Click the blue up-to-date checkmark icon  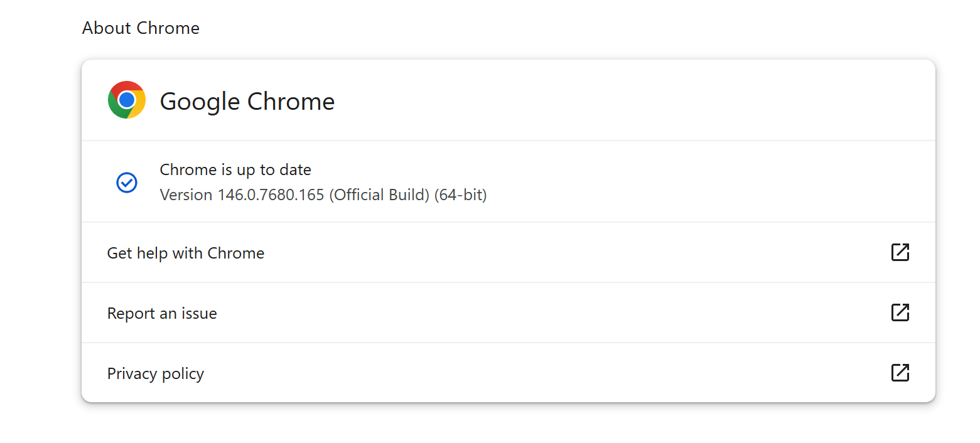[x=127, y=183]
